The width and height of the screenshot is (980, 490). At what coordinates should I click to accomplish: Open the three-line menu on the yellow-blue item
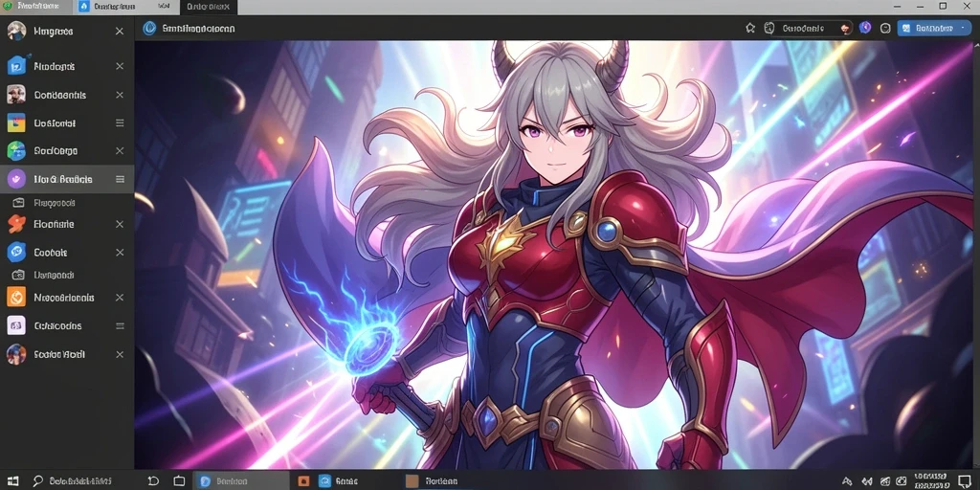pos(120,123)
